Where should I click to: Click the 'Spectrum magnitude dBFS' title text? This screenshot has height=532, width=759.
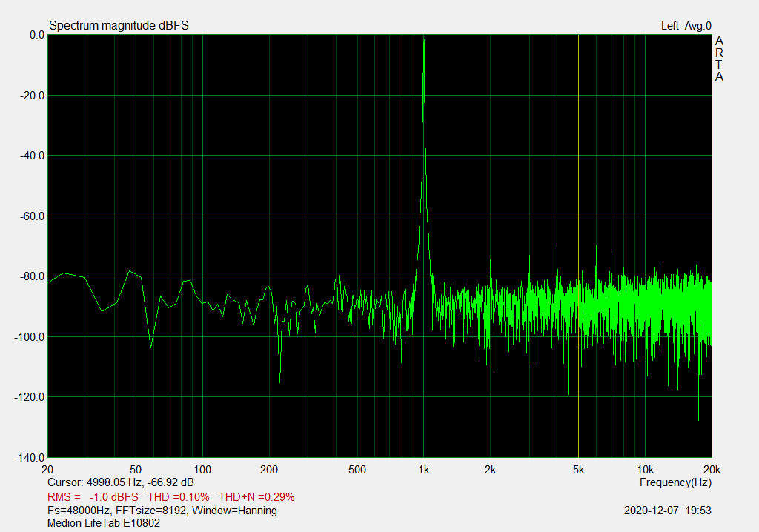(119, 26)
